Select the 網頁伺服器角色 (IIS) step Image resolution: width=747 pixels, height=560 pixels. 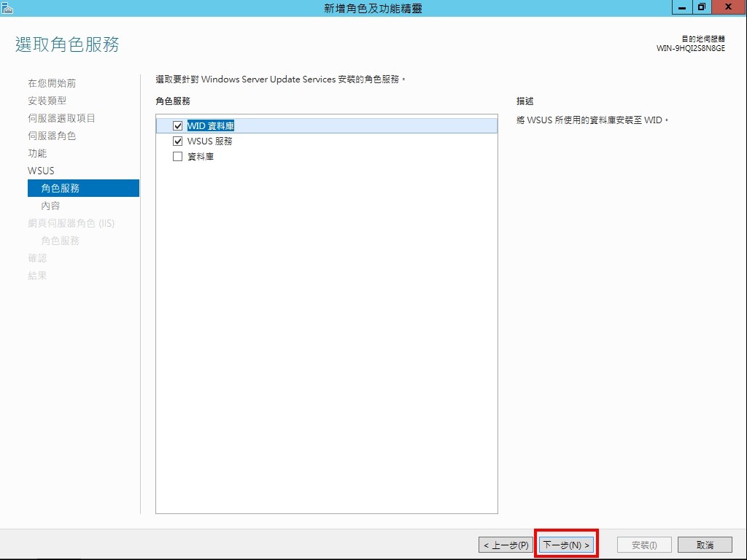(x=71, y=223)
